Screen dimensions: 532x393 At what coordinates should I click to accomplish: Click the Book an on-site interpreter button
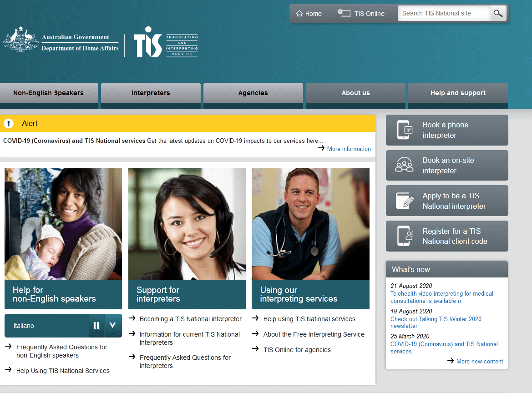click(x=447, y=166)
